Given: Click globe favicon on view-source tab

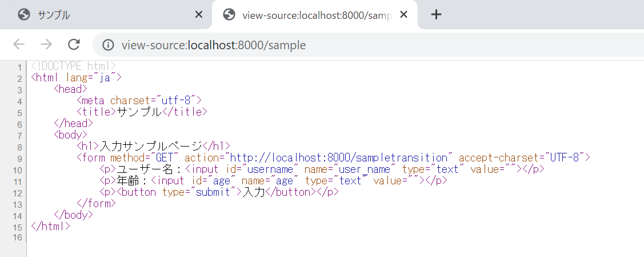Looking at the screenshot, I should click(229, 15).
